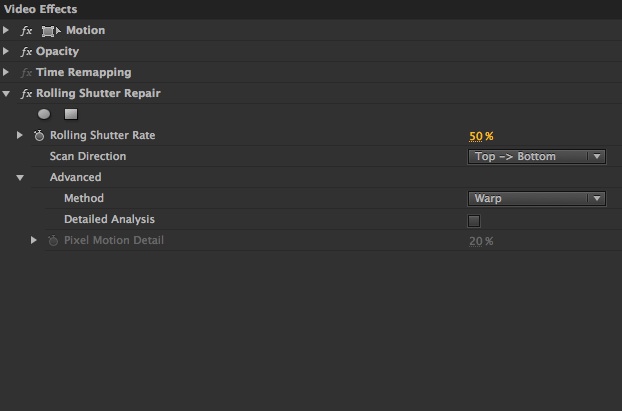Disable the Opacity effect via its fx icon

coord(26,52)
